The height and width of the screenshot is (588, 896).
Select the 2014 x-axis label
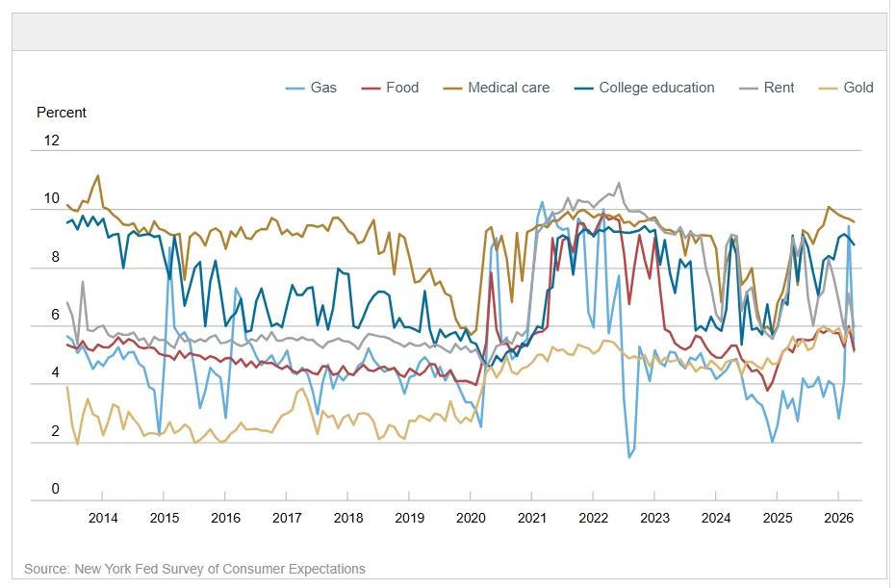103,518
